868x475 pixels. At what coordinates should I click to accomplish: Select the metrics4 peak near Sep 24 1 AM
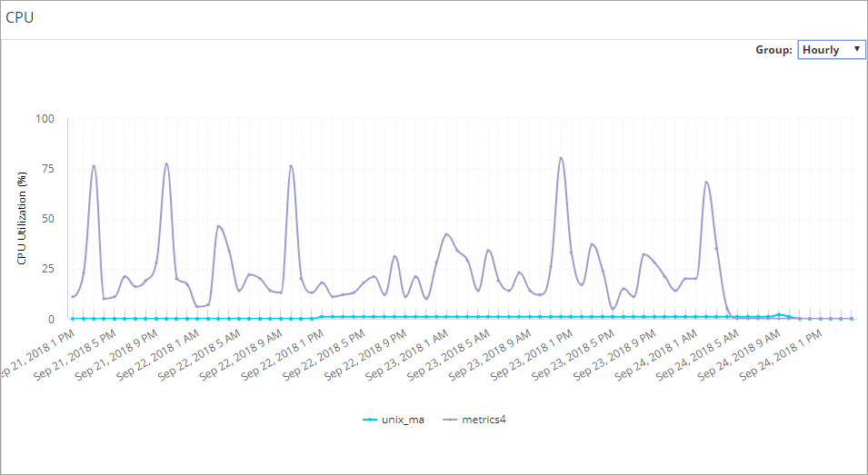706,183
